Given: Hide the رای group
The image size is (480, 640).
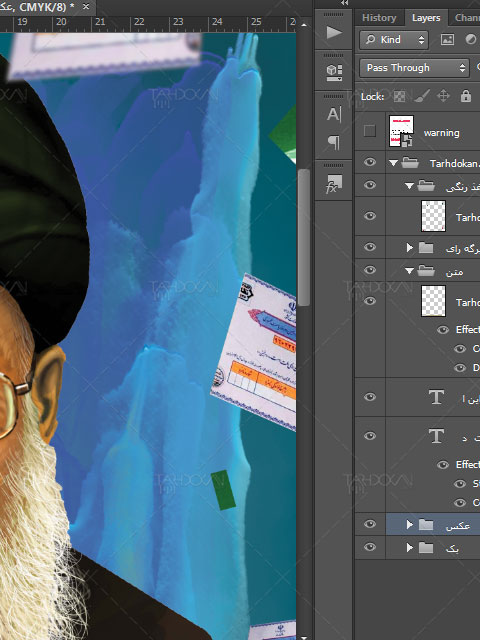Looking at the screenshot, I should [x=370, y=247].
